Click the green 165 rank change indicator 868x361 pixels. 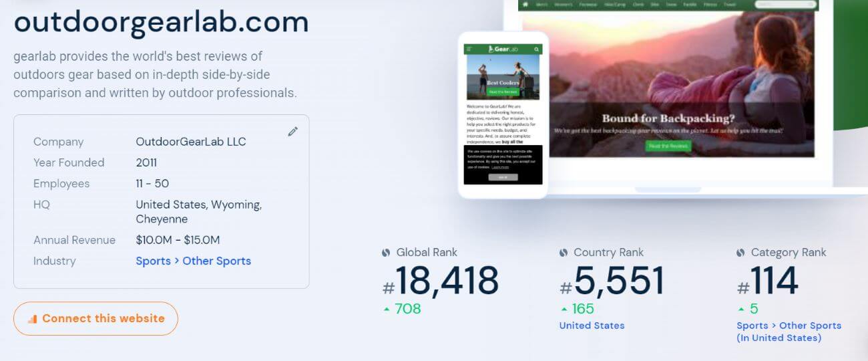[577, 309]
